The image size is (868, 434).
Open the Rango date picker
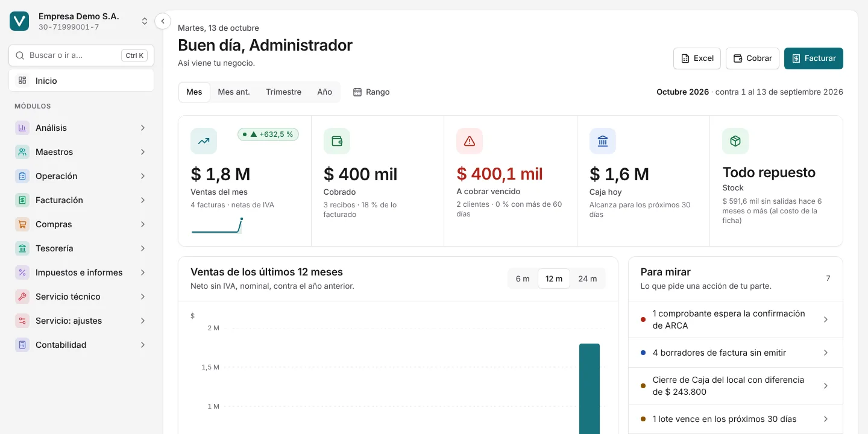(371, 92)
